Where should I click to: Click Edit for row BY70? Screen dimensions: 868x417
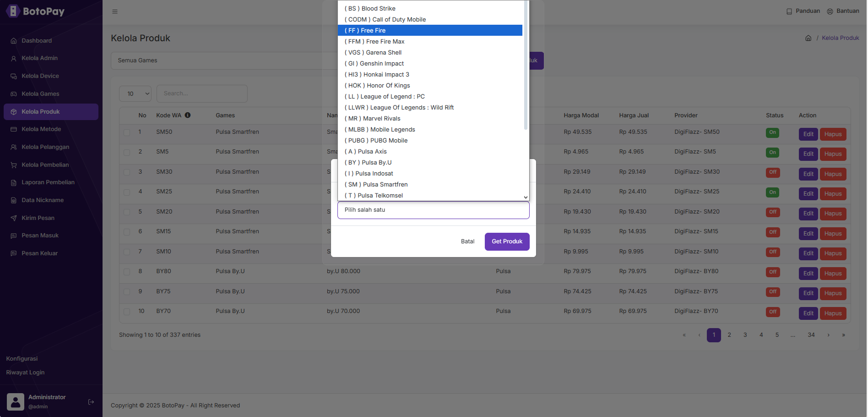808,313
